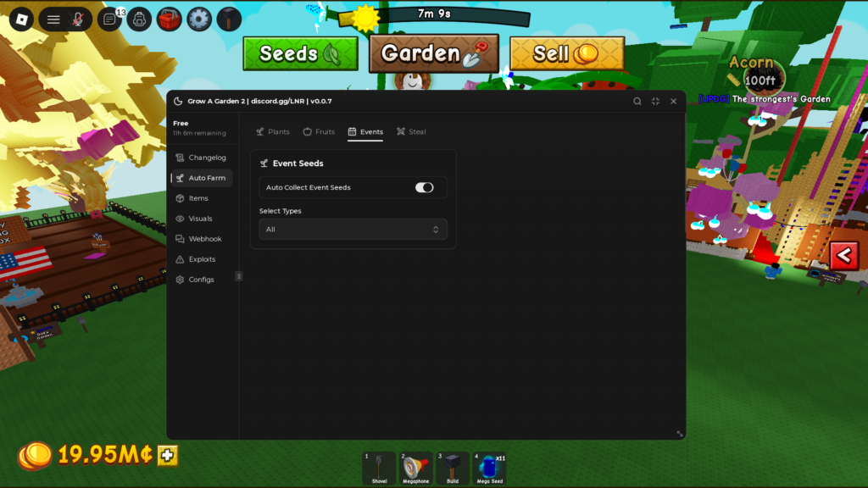The width and height of the screenshot is (868, 488).
Task: Open Webhook in the sidebar
Action: (x=202, y=239)
